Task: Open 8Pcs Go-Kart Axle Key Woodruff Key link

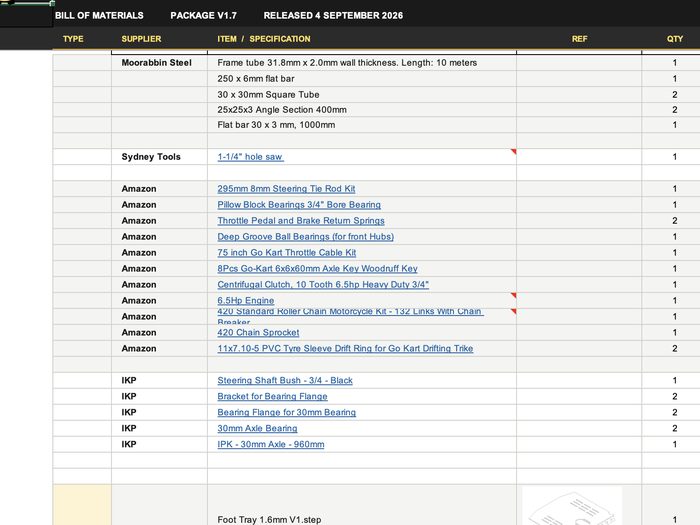Action: [x=317, y=268]
